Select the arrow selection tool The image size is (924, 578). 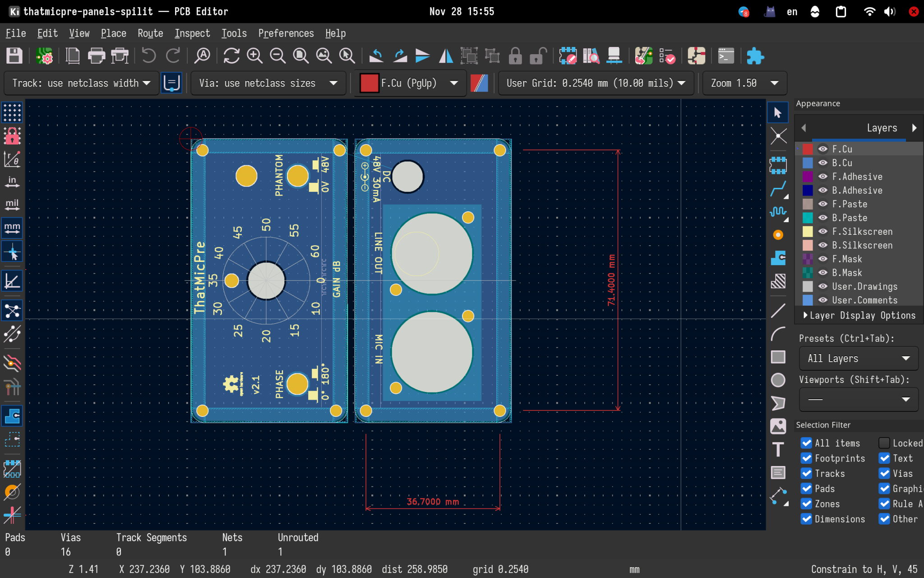[778, 112]
